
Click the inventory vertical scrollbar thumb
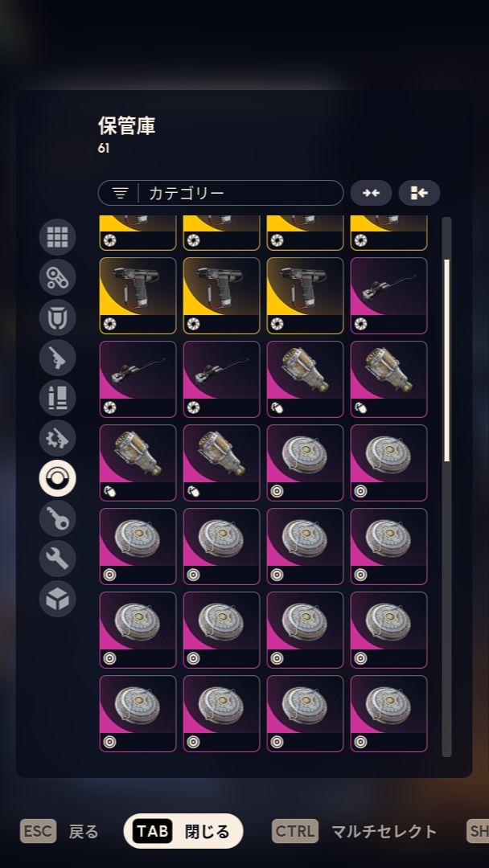446,360
